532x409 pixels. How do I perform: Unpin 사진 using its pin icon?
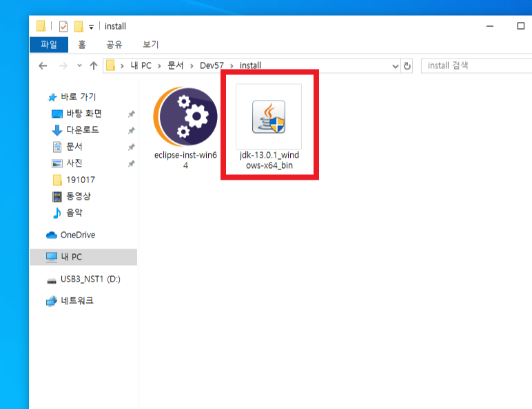coord(132,163)
